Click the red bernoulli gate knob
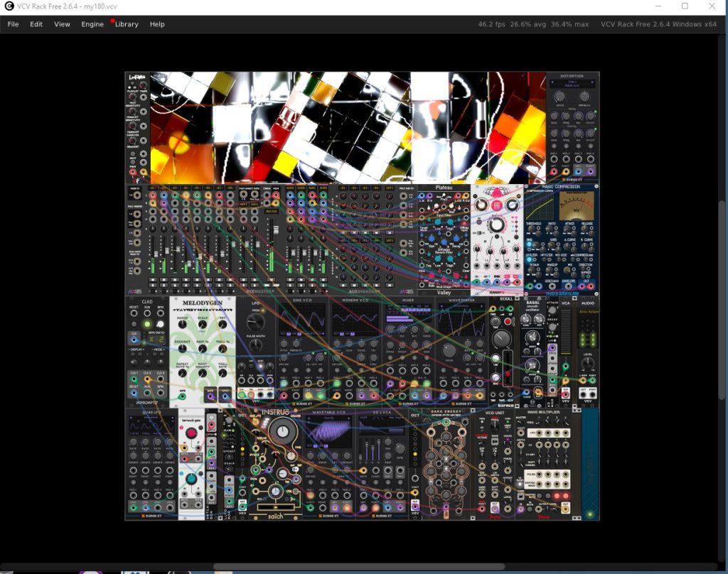Image resolution: width=728 pixels, height=574 pixels. [x=191, y=433]
